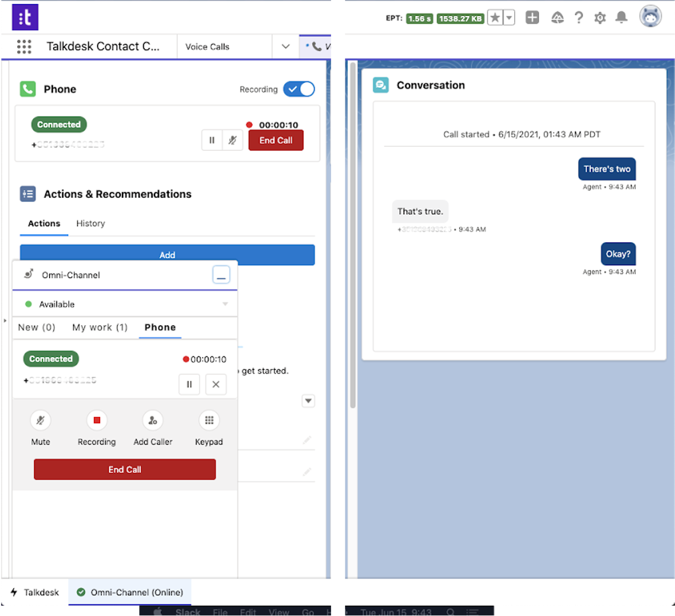Expand the collapsed left sidebar arrow
Image resolution: width=675 pixels, height=616 pixels.
tap(4, 321)
